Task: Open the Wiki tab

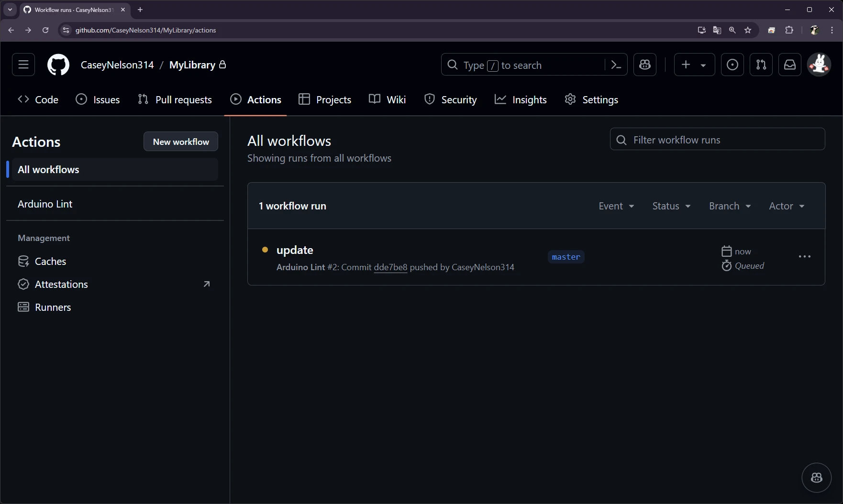Action: (x=388, y=99)
